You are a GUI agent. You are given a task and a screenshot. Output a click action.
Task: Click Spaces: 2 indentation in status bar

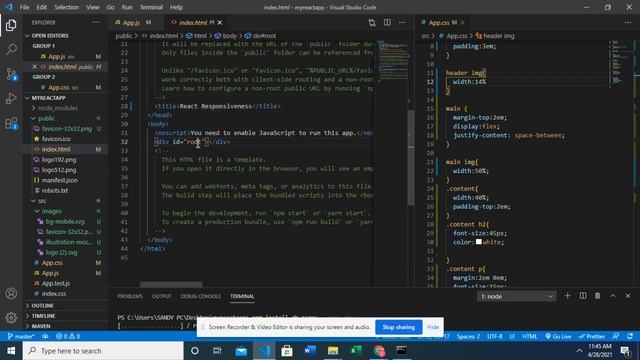click(x=468, y=336)
